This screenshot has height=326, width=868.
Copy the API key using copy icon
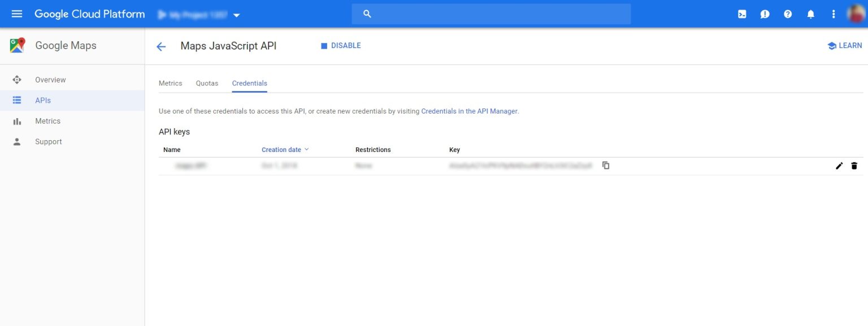click(x=605, y=165)
